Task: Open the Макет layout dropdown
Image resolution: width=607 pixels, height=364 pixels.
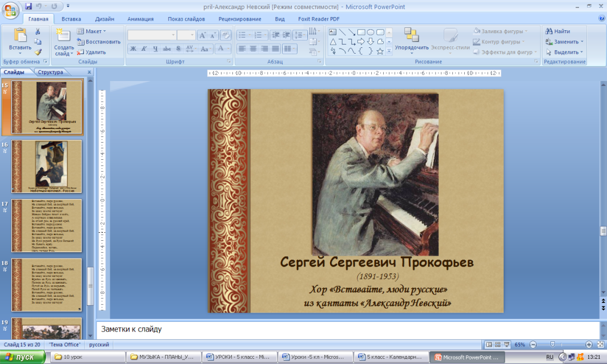Action: click(x=91, y=31)
